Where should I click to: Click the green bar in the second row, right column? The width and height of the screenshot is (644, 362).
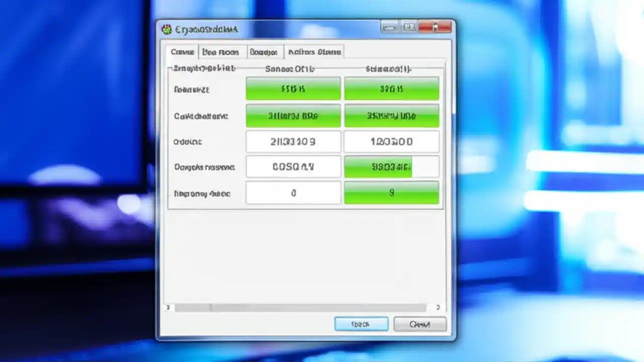click(391, 116)
